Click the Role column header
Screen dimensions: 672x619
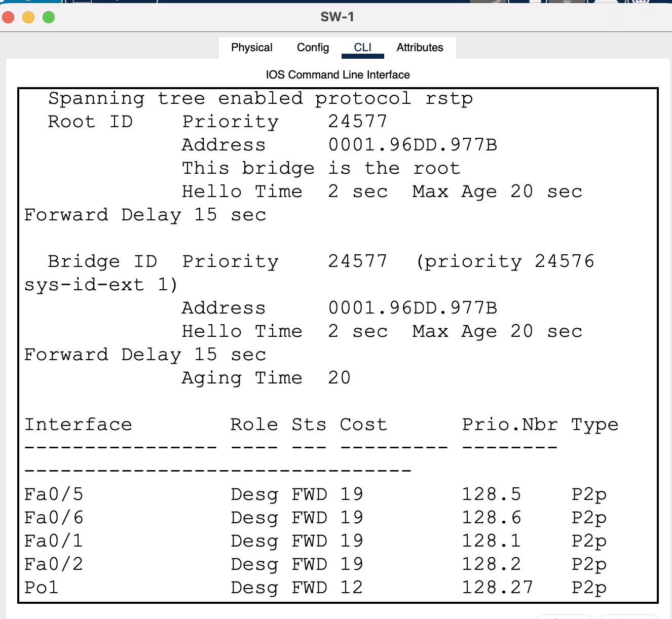254,424
